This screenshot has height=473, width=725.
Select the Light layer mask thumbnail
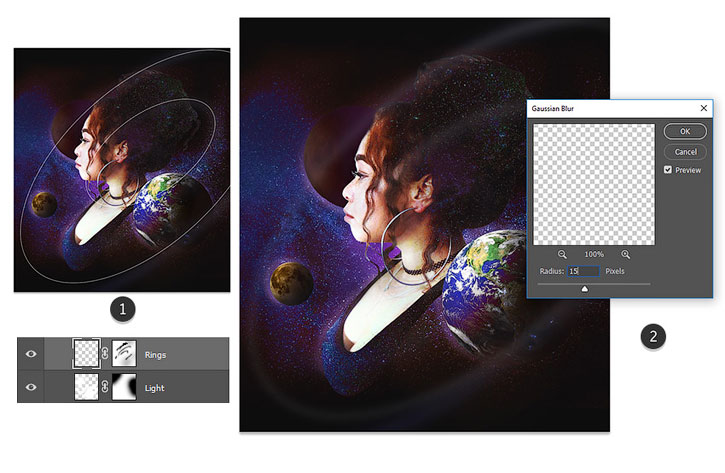(124, 387)
